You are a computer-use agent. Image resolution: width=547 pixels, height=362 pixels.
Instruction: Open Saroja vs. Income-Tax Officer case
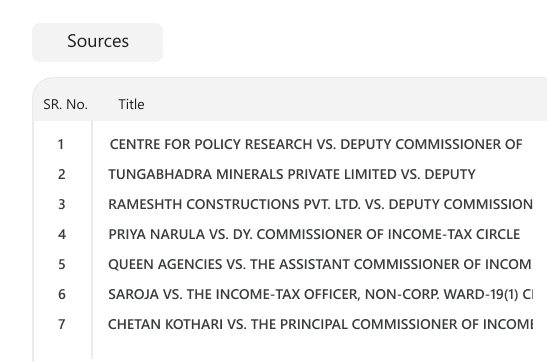320,294
